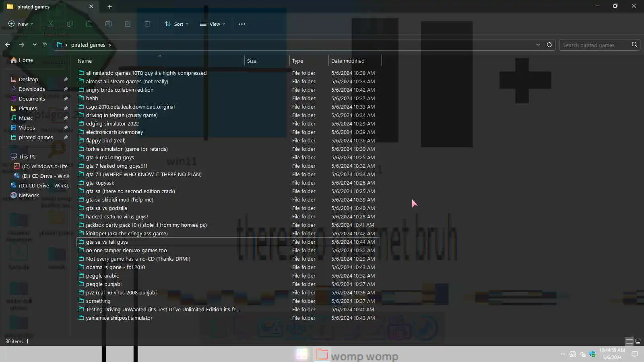This screenshot has width=644, height=362.
Task: Click the pirated games breadcrumb
Action: pos(88,45)
